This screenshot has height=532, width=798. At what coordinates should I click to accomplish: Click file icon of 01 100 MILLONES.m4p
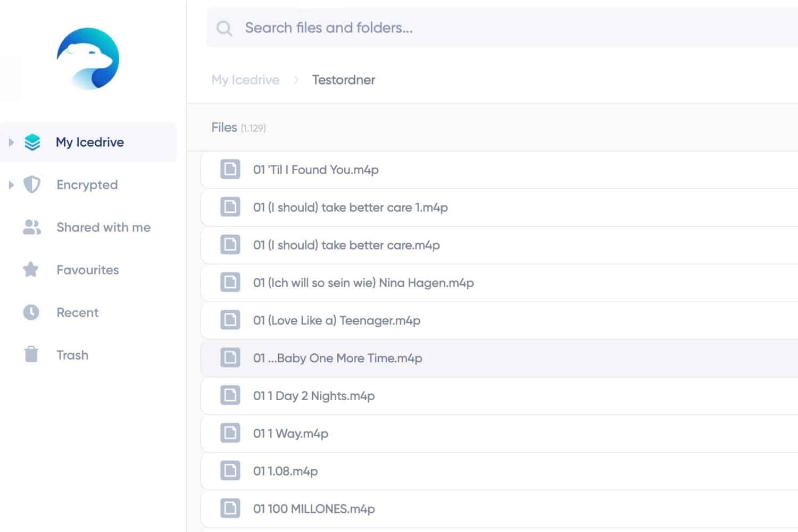click(x=230, y=509)
